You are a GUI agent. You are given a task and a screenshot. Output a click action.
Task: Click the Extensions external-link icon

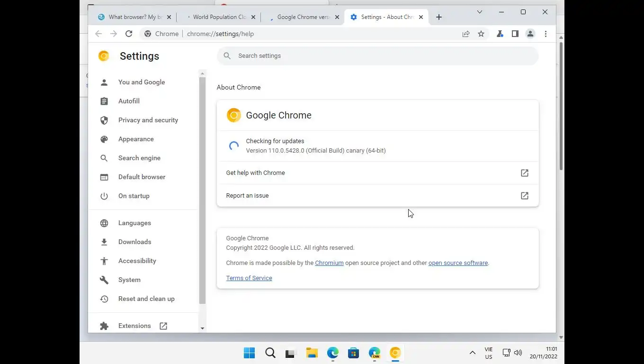tap(163, 326)
